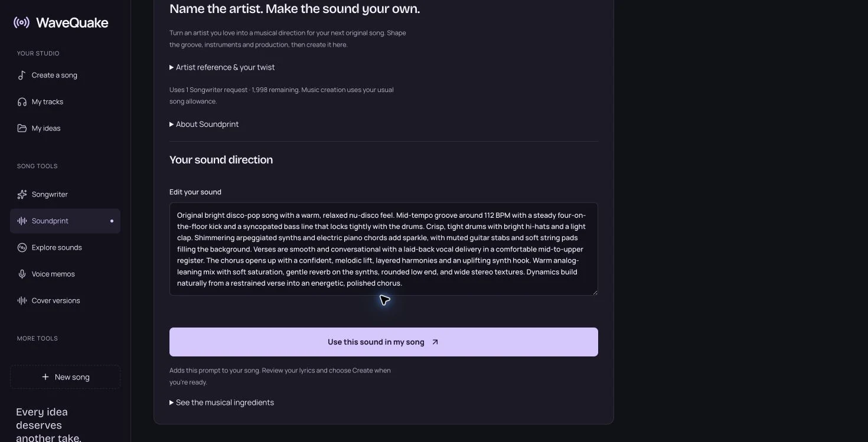
Task: Expand the About Soundprint section
Action: pos(204,124)
